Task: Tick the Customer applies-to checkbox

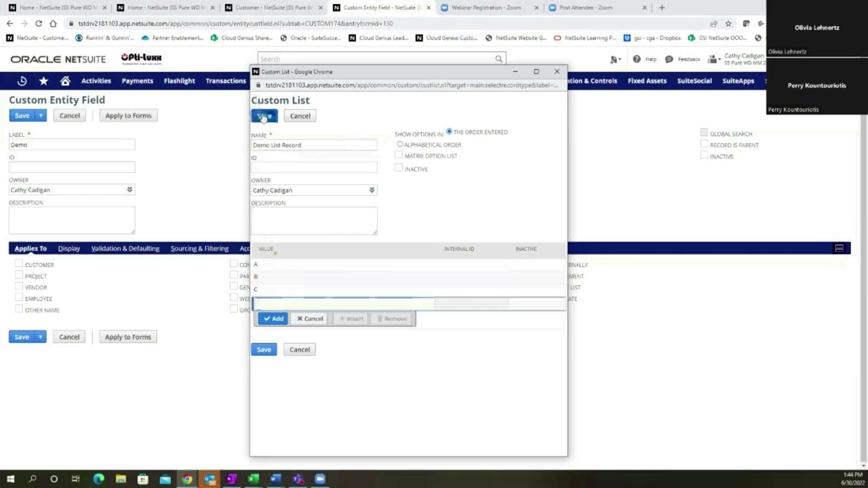Action: coord(19,264)
